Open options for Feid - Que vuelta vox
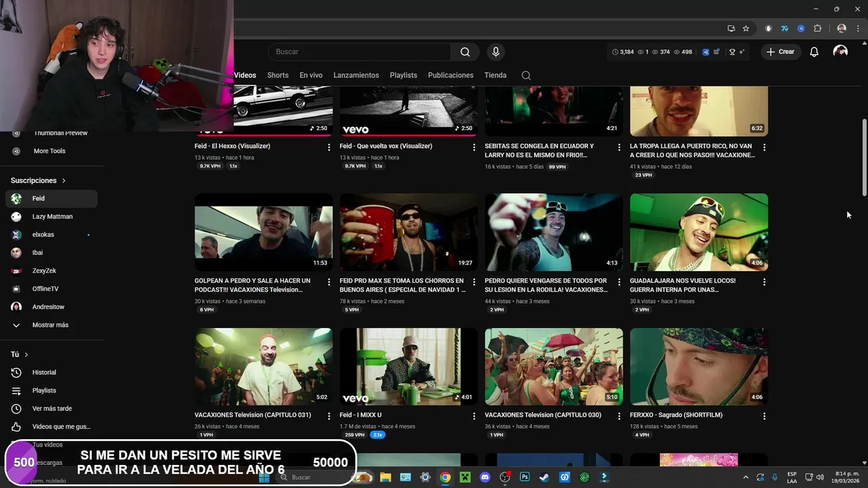 point(474,147)
